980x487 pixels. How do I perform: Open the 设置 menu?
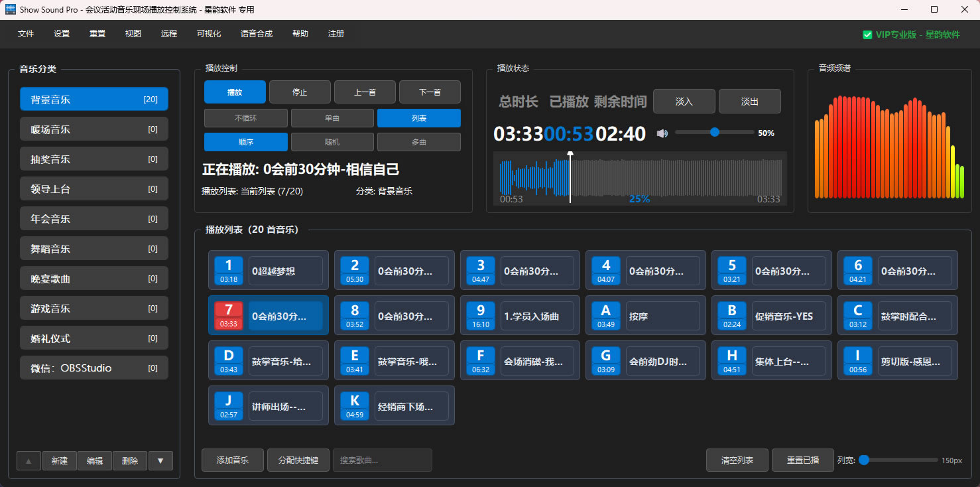tap(61, 33)
